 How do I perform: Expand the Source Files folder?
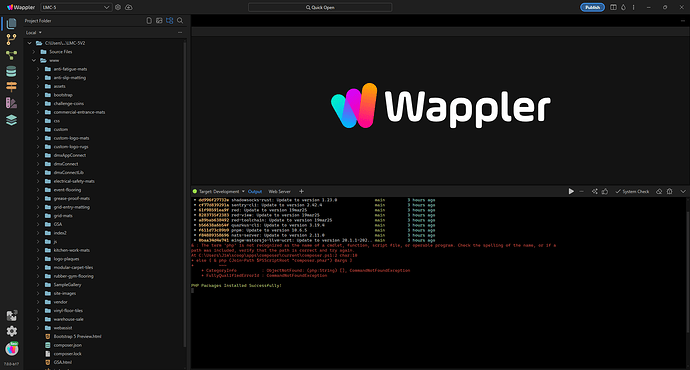click(x=34, y=51)
